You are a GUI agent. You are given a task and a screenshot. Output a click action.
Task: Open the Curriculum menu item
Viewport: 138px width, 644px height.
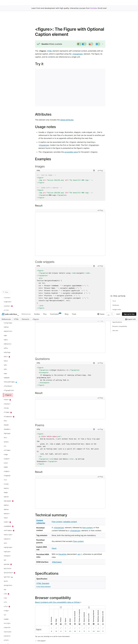pos(54,314)
